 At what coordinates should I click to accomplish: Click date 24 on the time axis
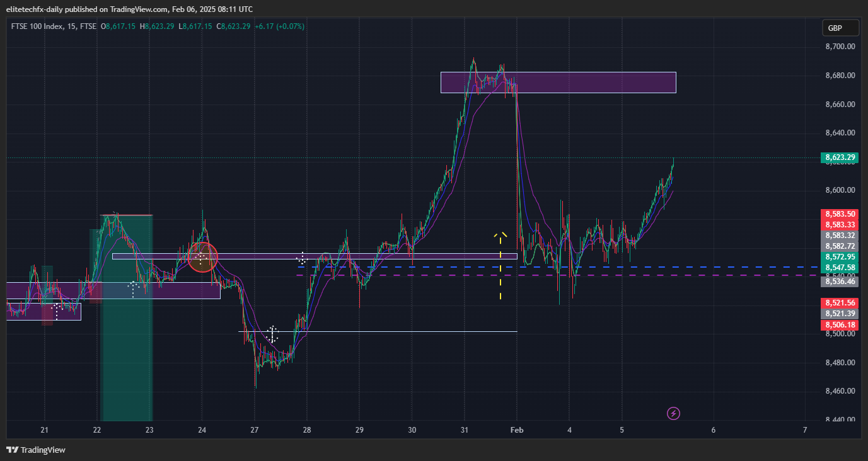(x=202, y=430)
